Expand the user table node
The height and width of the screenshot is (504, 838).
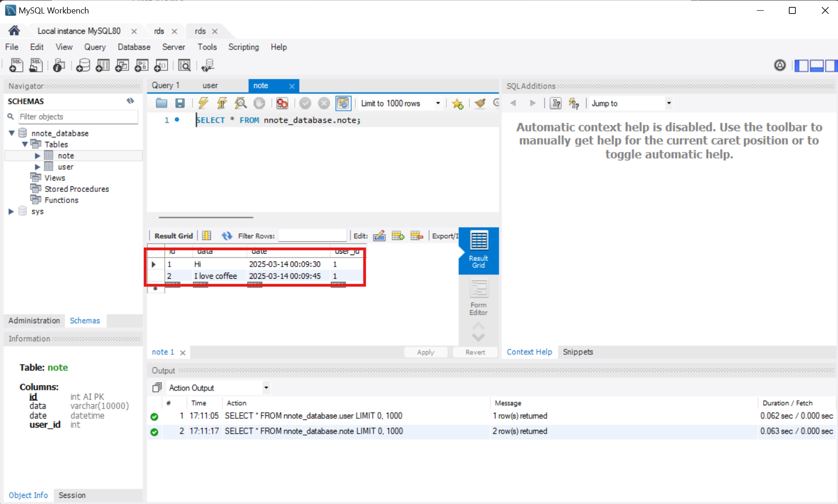[38, 167]
